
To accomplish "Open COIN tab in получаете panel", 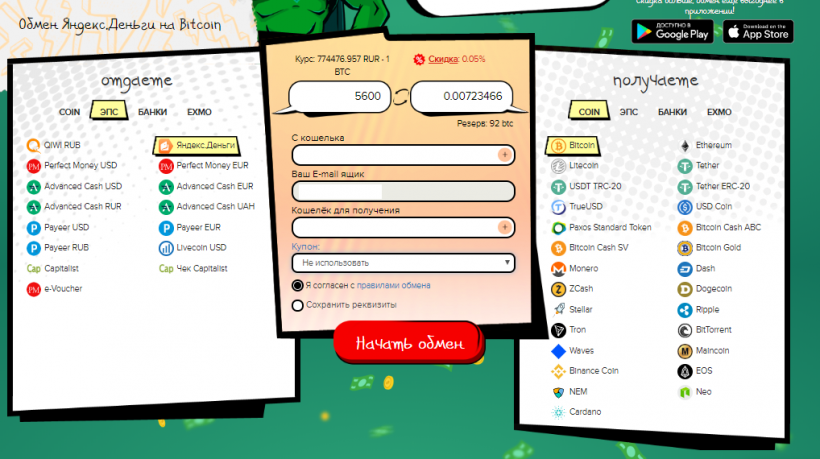I will 589,111.
